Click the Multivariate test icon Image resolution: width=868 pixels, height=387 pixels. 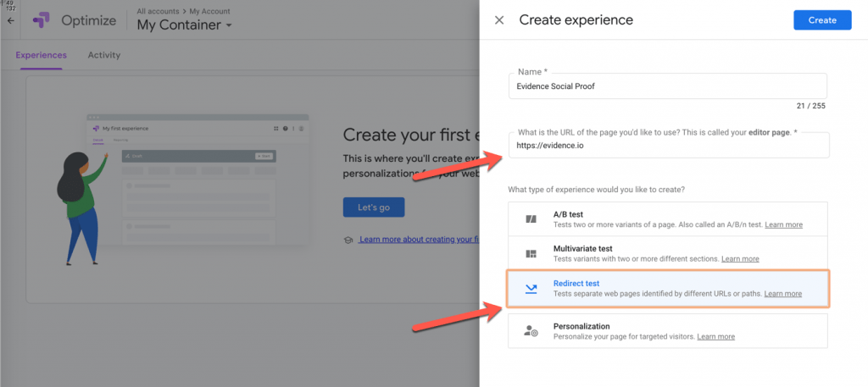tap(531, 254)
